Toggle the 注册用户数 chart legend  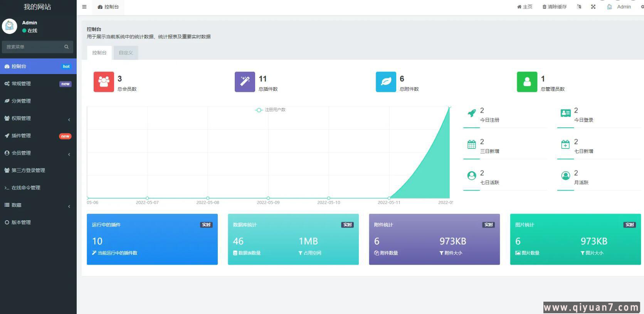click(271, 110)
